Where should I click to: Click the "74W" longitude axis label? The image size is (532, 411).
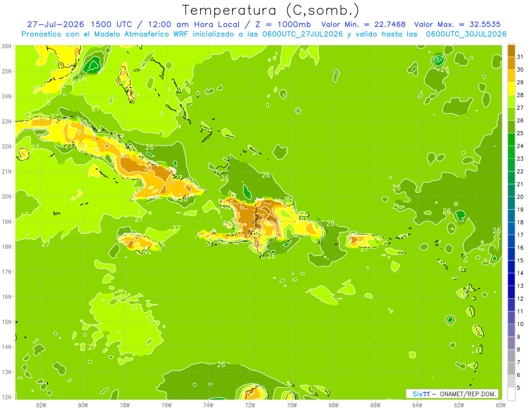[208, 405]
